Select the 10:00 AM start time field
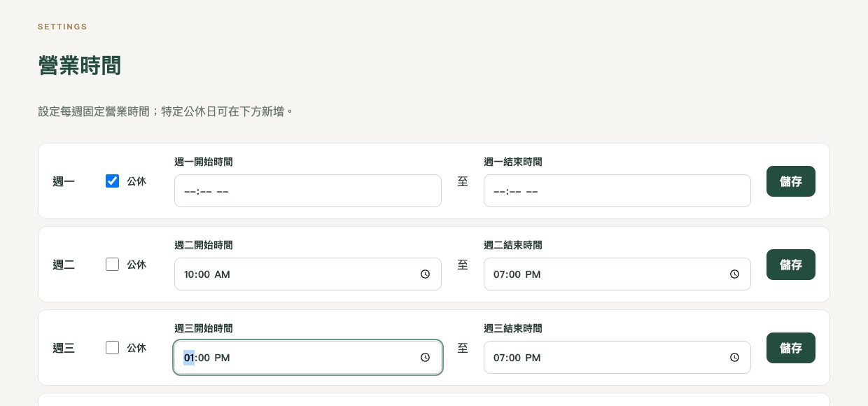Screen dimensions: 868x406 click(308, 274)
